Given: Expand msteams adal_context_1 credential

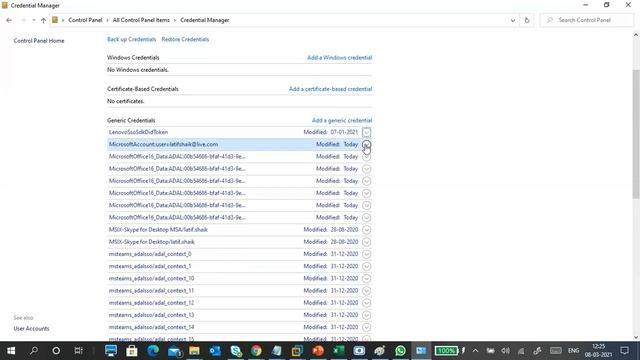Looking at the screenshot, I should tap(367, 267).
